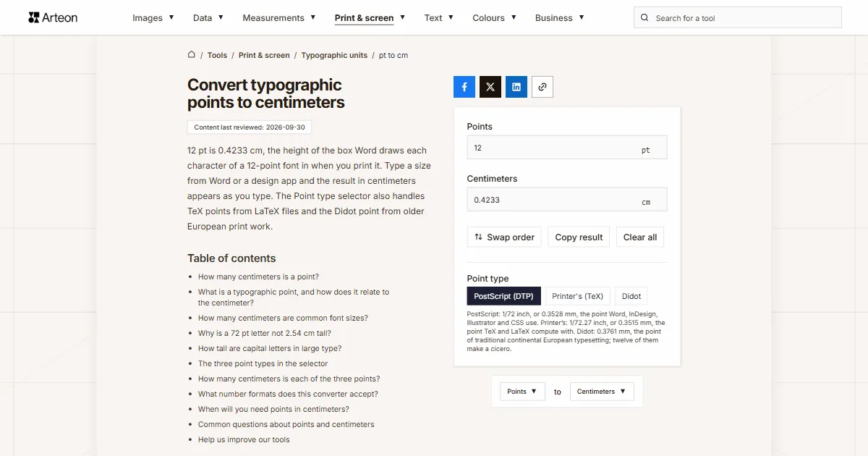Expand the Measurements menu
The height and width of the screenshot is (456, 868).
279,18
